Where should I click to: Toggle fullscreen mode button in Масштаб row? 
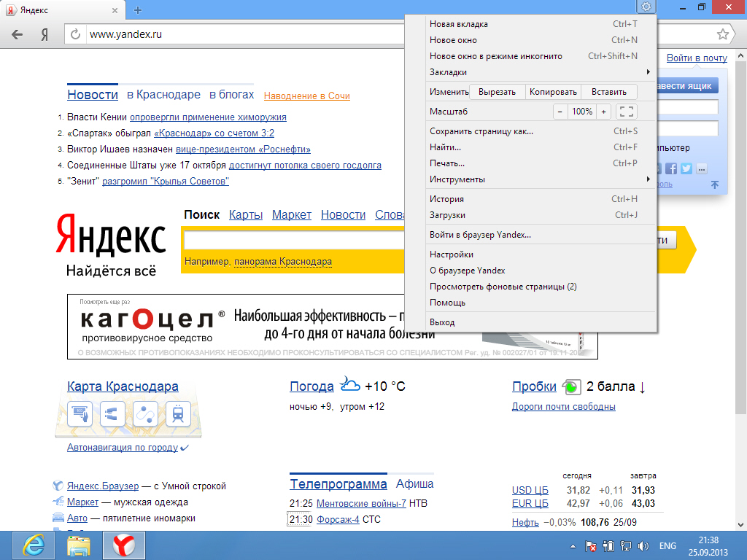(x=627, y=112)
